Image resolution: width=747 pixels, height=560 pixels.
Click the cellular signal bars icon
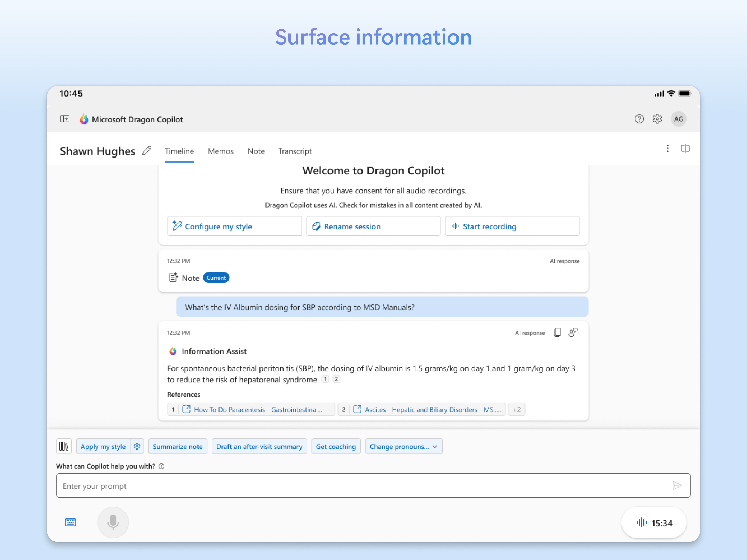point(659,94)
